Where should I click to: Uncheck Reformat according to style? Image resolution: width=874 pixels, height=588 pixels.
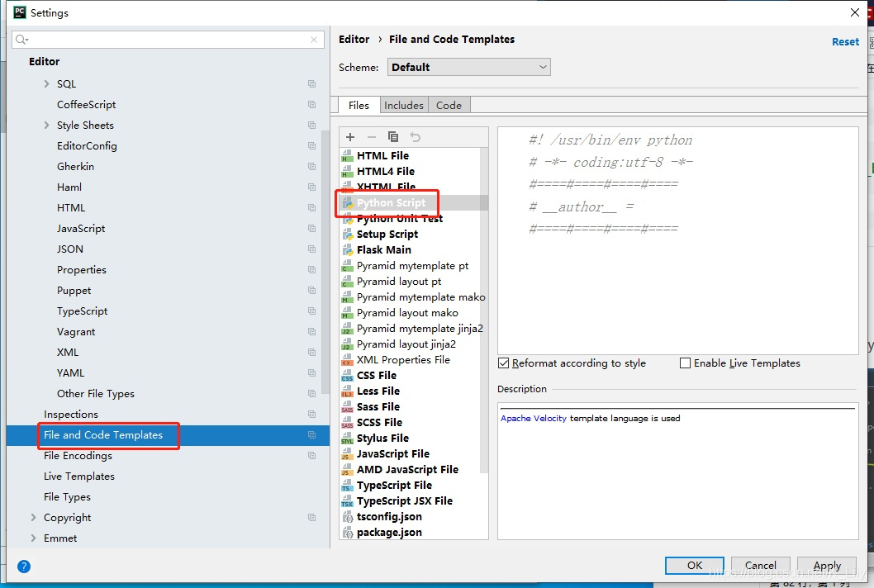click(504, 363)
